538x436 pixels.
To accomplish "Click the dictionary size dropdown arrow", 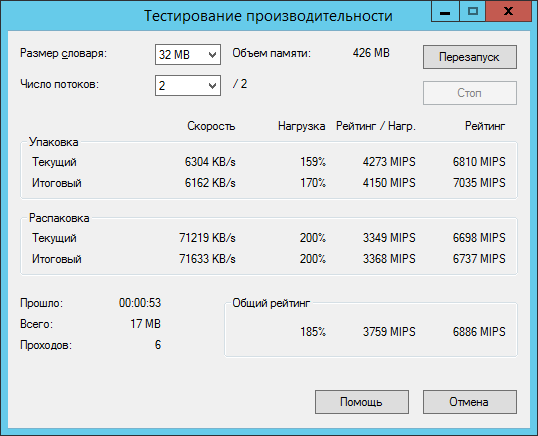I will (x=212, y=55).
